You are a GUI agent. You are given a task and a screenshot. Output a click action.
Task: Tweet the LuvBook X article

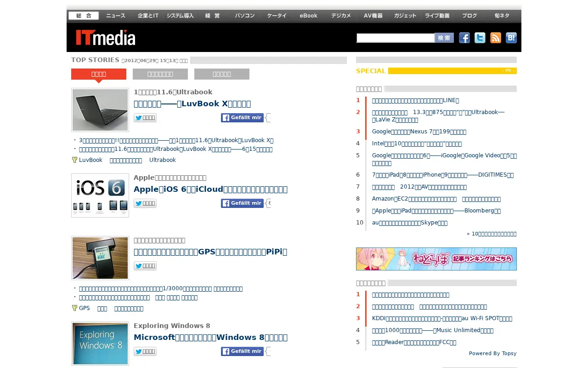coord(145,118)
